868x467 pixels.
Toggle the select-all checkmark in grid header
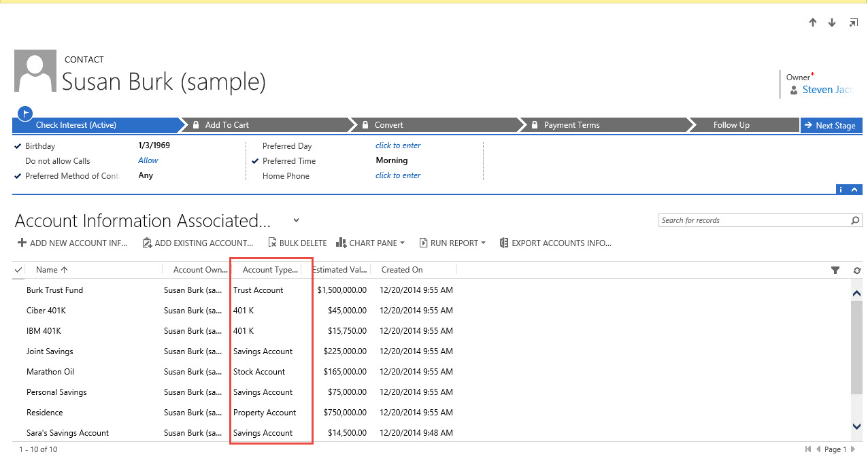[x=18, y=270]
